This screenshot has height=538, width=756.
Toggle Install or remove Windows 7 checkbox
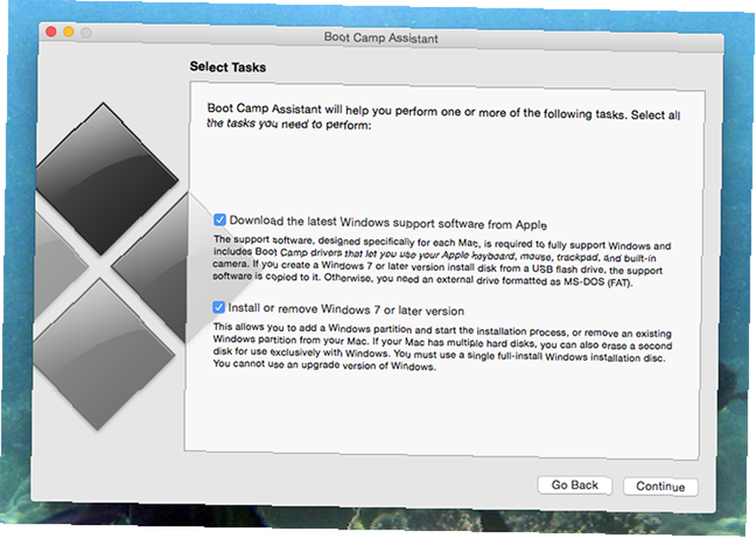pyautogui.click(x=218, y=307)
